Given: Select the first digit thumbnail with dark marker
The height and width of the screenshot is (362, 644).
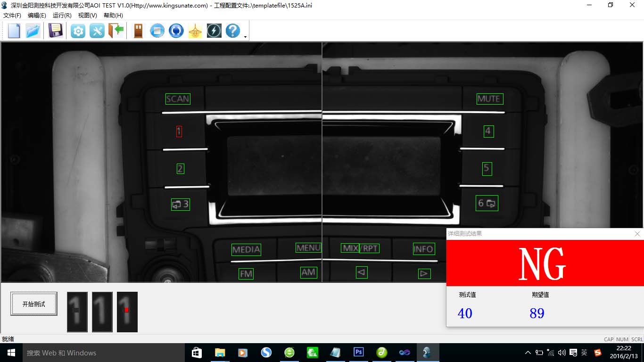Looking at the screenshot, I should coord(77,312).
